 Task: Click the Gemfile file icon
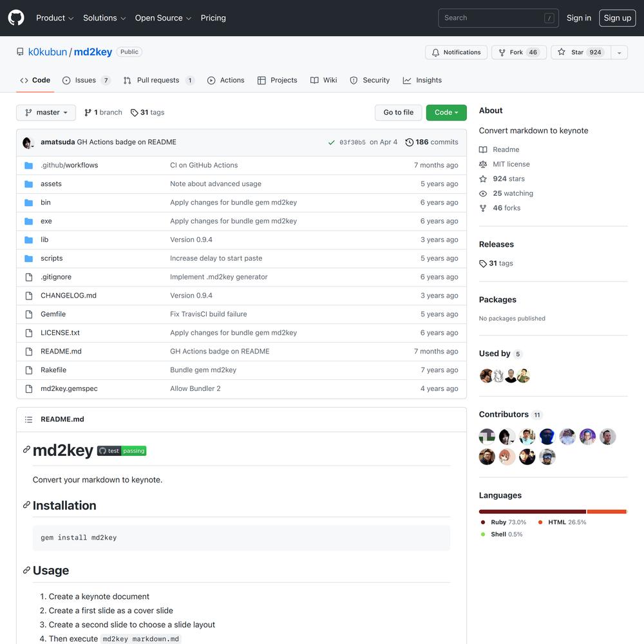click(x=29, y=314)
